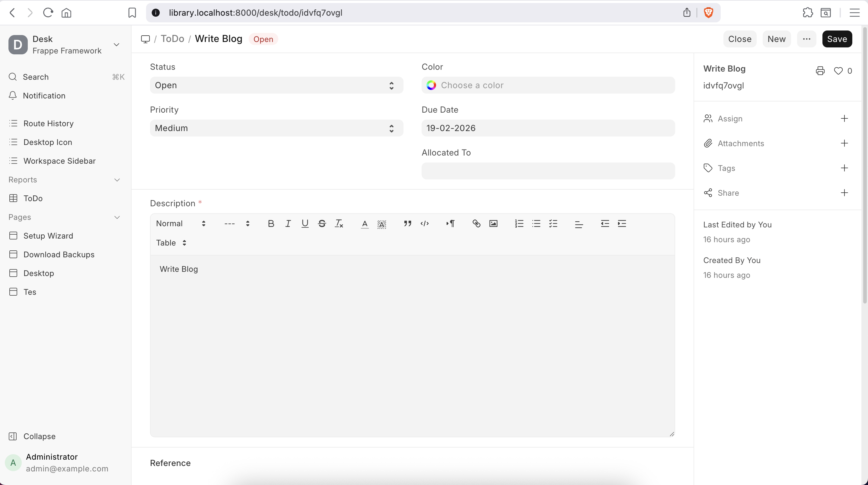Open the Priority dropdown showing Medium
The image size is (868, 485).
276,128
